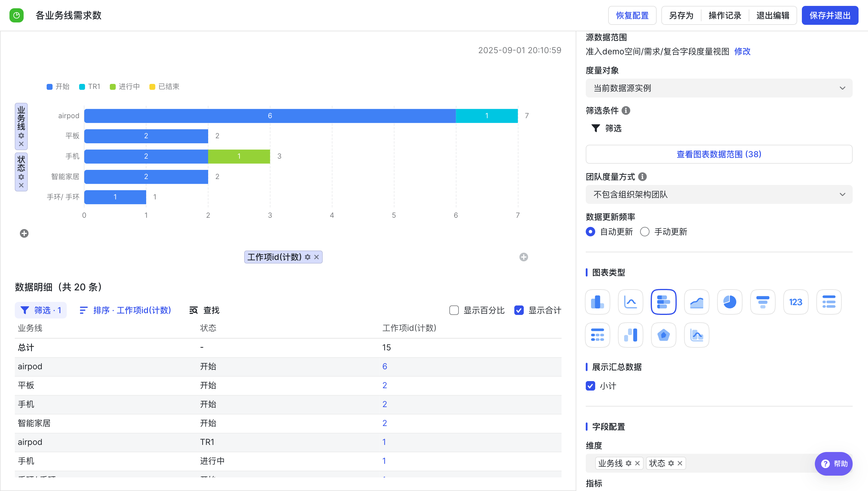Select 自动更新 radio option
868x491 pixels.
point(590,232)
